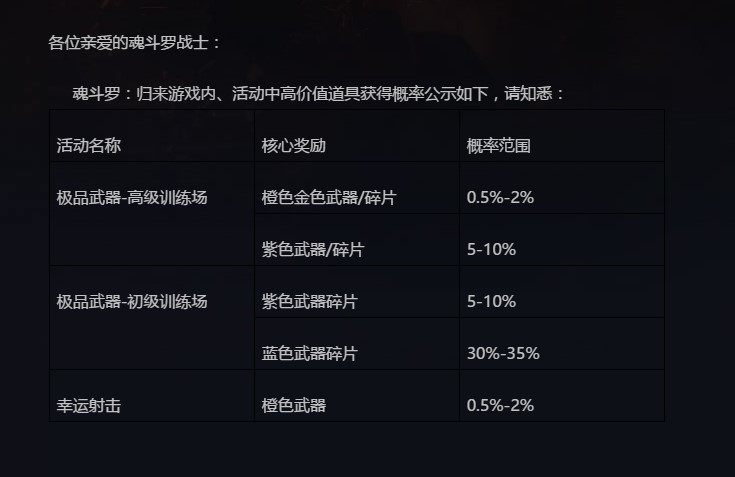This screenshot has width=735, height=477.
Task: Select the 蓝色武器碎片 reward cell
Action: (309, 354)
